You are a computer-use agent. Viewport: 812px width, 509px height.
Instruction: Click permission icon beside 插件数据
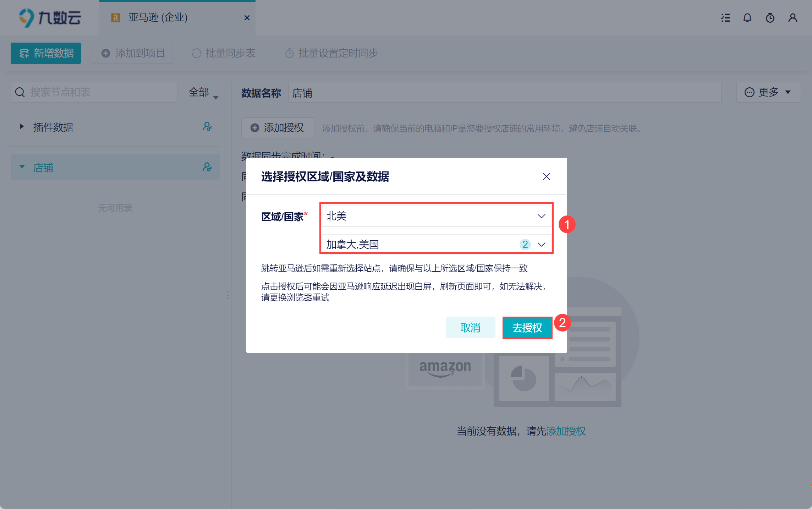click(x=207, y=127)
